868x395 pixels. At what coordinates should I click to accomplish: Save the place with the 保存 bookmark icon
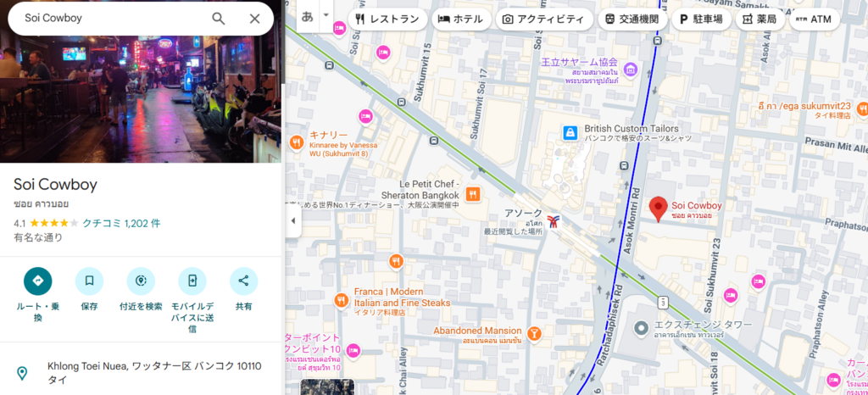89,281
